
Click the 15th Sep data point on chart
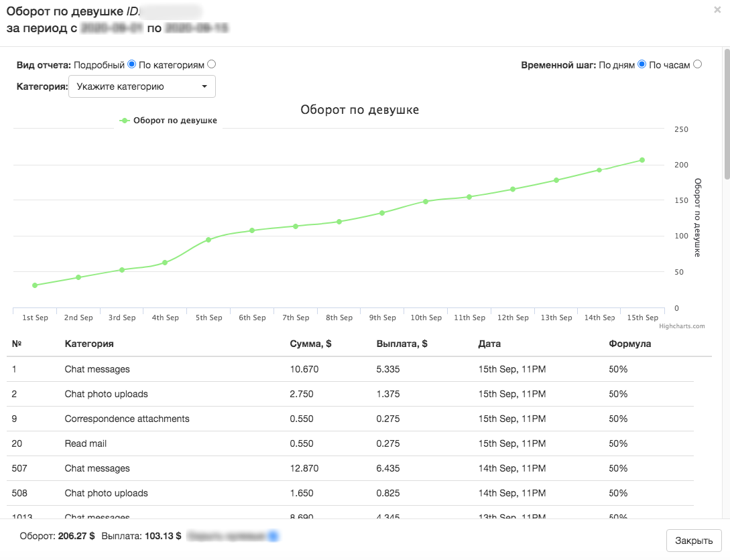(642, 160)
